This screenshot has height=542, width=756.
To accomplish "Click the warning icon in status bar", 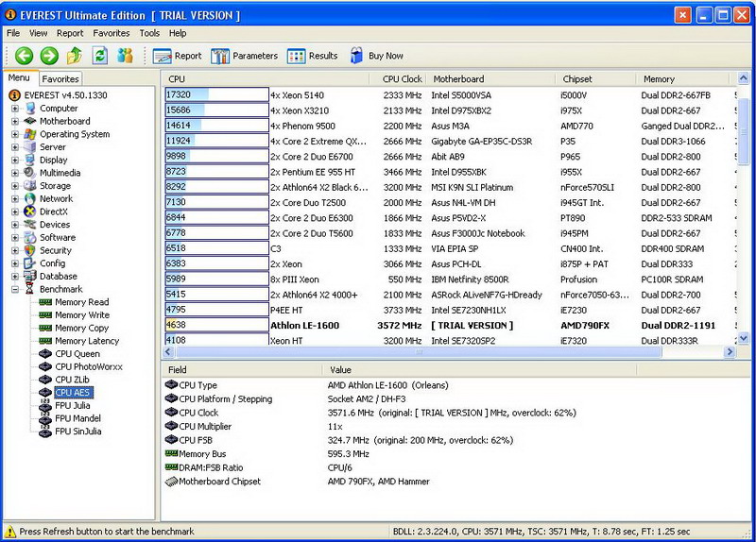I will point(9,532).
